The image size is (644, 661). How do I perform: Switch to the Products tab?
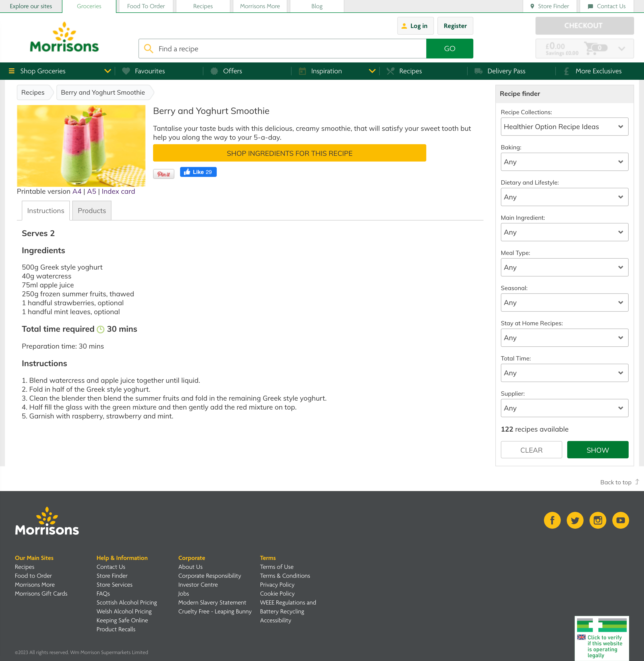point(91,210)
